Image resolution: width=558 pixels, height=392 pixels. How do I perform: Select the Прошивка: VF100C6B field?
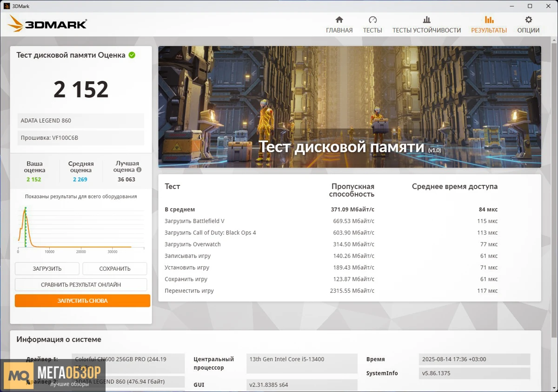(x=81, y=137)
